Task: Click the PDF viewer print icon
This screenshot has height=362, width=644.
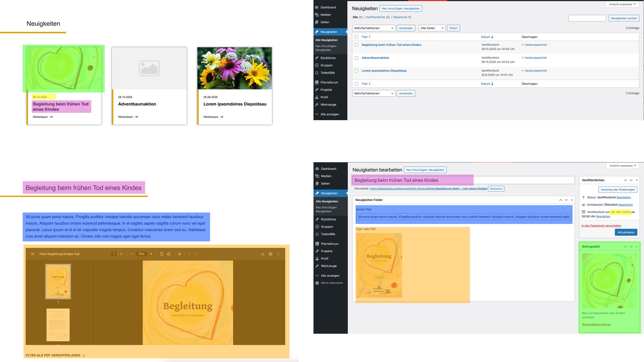Action: coord(270,254)
